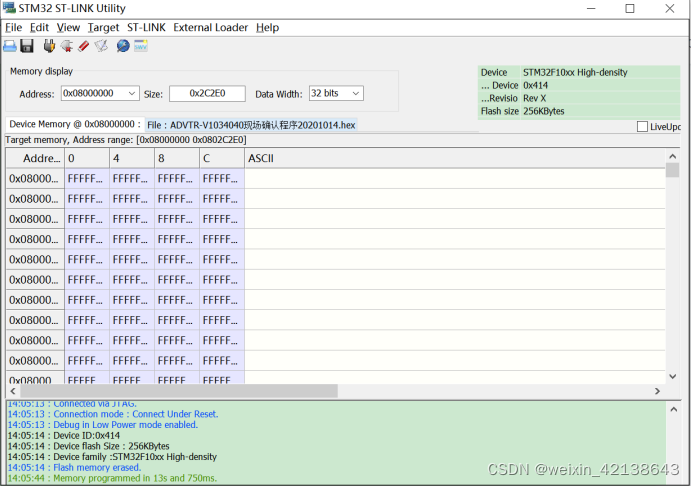Click the blue globe toolbar icon
Image resolution: width=694 pixels, height=486 pixels.
(x=123, y=46)
